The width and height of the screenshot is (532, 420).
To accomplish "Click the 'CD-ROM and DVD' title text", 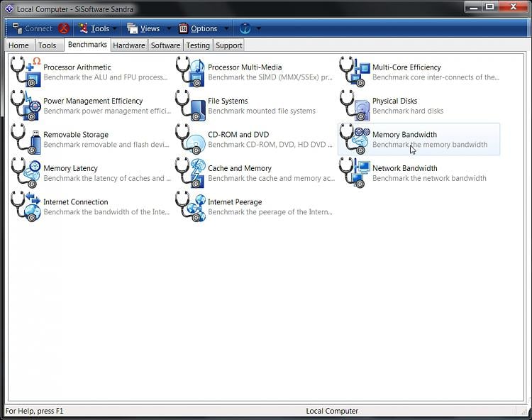I will click(238, 134).
